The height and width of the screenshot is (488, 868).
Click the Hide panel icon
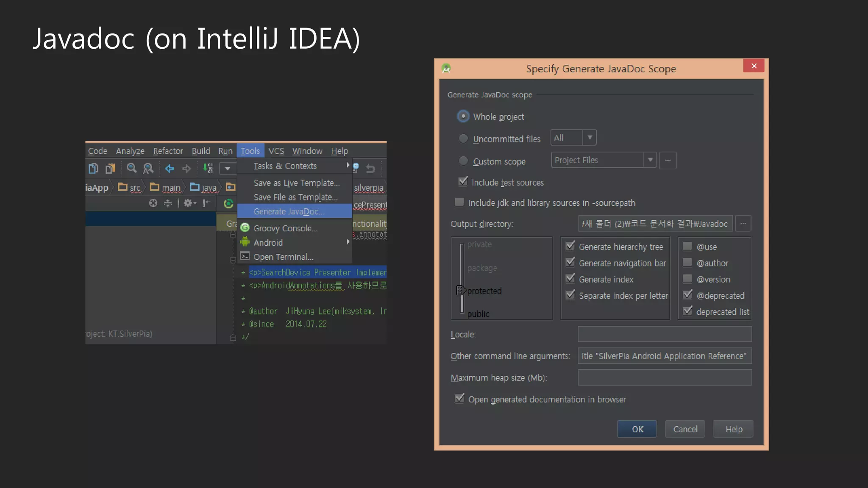pos(206,203)
